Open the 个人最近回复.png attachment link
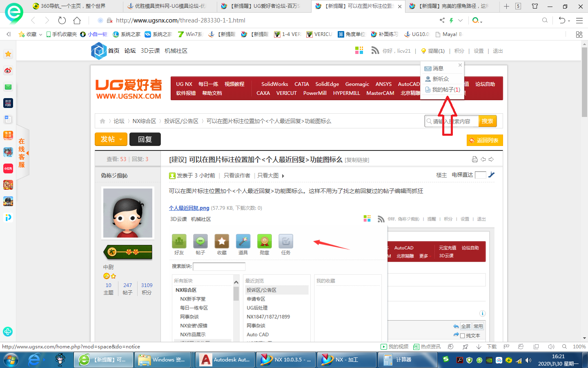588x368 pixels. coord(189,208)
